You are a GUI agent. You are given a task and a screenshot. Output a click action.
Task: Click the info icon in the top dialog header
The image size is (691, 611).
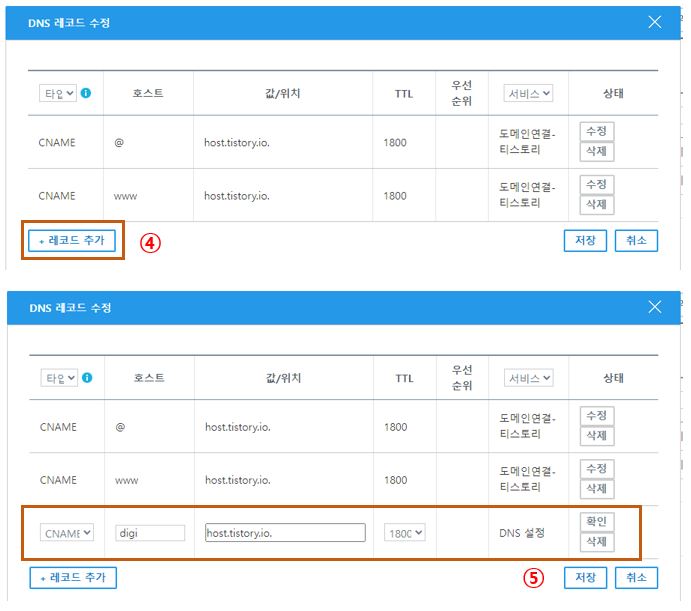pos(86,93)
